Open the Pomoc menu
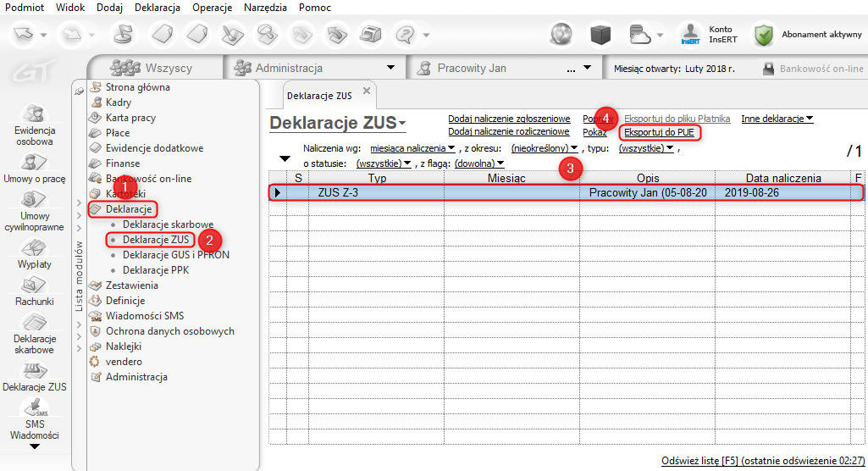This screenshot has height=471, width=868. (x=314, y=7)
